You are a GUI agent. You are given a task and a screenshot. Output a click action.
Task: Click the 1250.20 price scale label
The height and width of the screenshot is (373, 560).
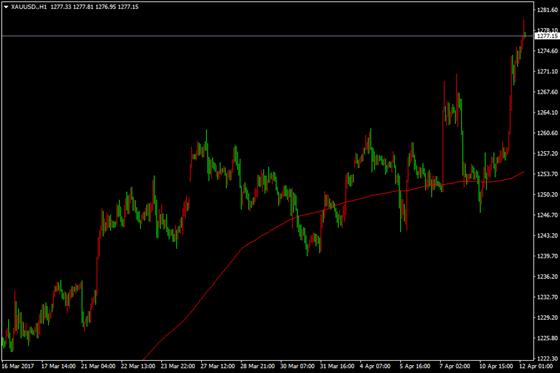[x=547, y=194]
